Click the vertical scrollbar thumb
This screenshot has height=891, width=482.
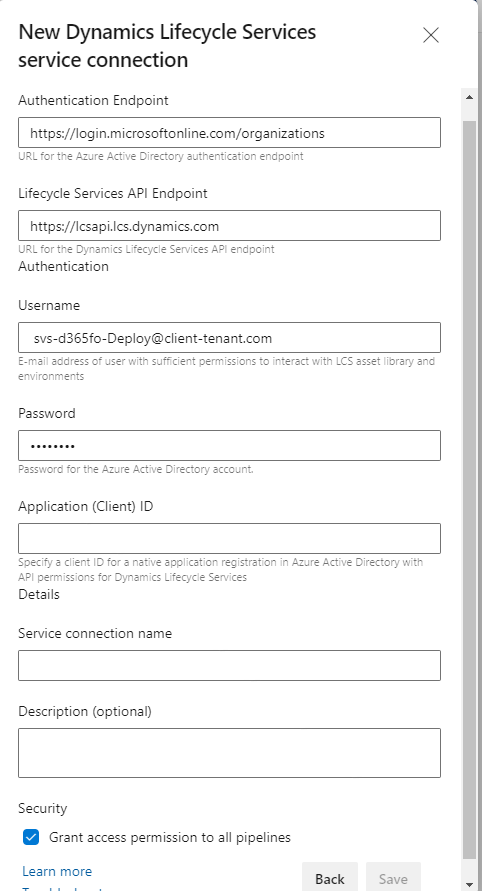(x=469, y=489)
